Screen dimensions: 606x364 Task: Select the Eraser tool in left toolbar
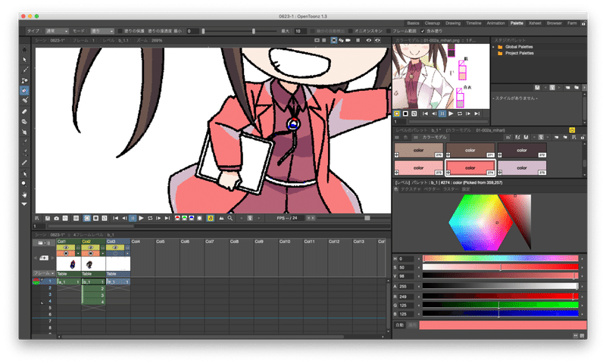coord(24,111)
